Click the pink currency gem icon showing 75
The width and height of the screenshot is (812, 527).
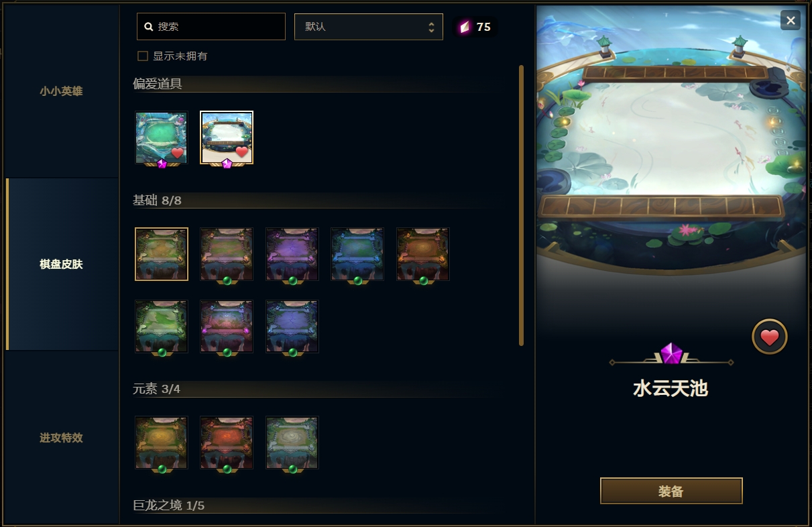coord(465,27)
